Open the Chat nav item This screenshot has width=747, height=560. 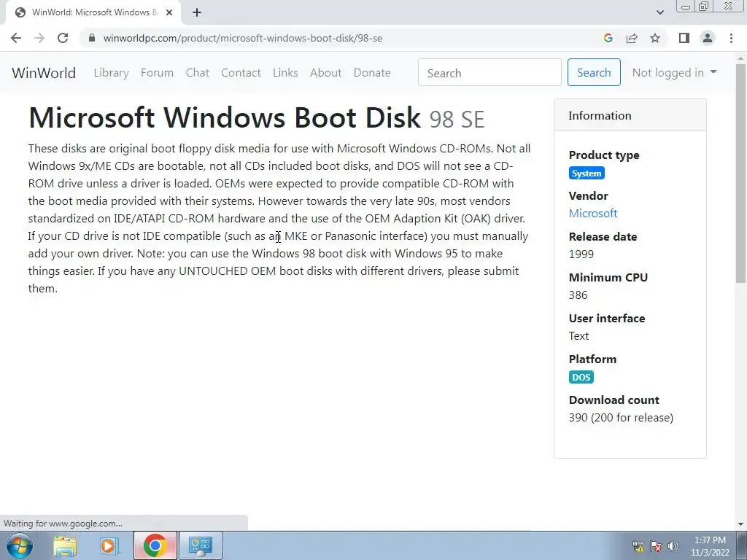197,73
